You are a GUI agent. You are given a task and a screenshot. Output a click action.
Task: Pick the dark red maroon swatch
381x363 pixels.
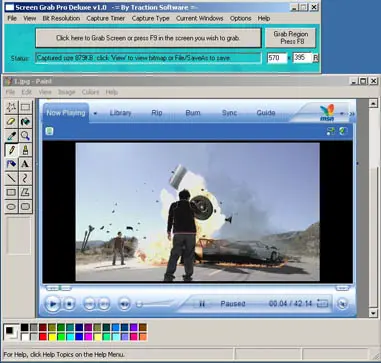43,327
